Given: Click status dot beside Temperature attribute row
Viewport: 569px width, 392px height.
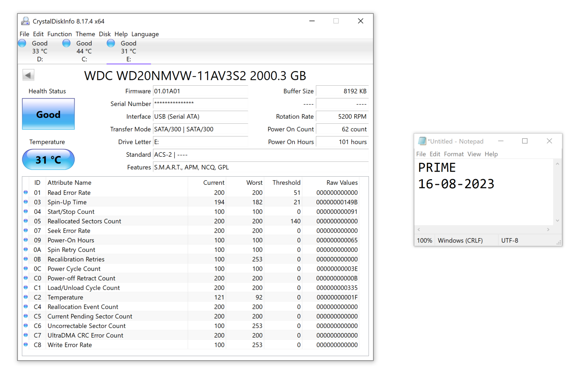Looking at the screenshot, I should tap(26, 297).
